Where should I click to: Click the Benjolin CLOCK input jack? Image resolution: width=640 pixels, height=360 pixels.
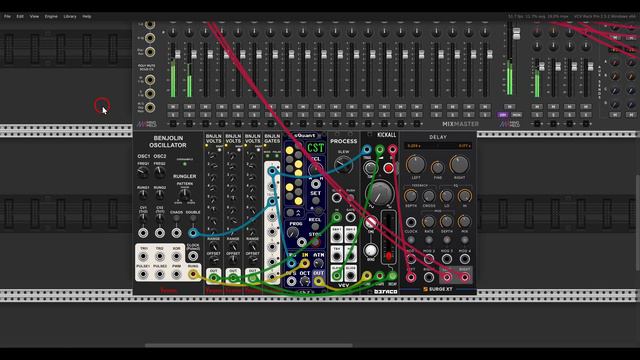coord(193,256)
